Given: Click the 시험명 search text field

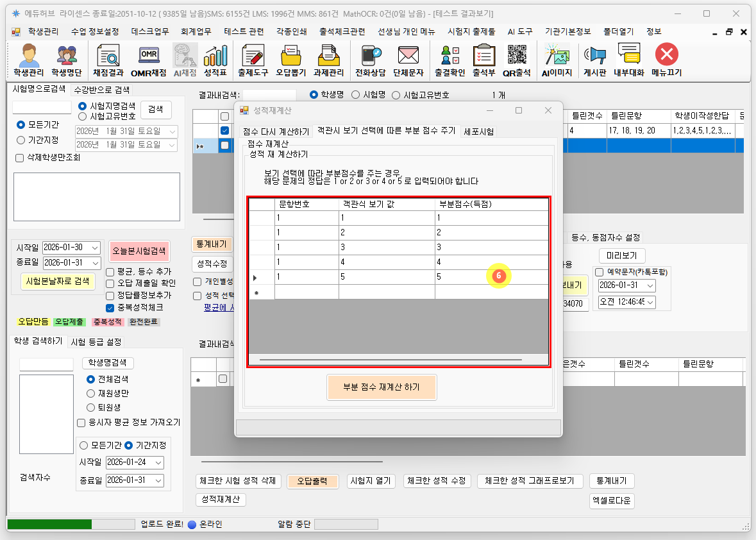Looking at the screenshot, I should click(x=42, y=107).
